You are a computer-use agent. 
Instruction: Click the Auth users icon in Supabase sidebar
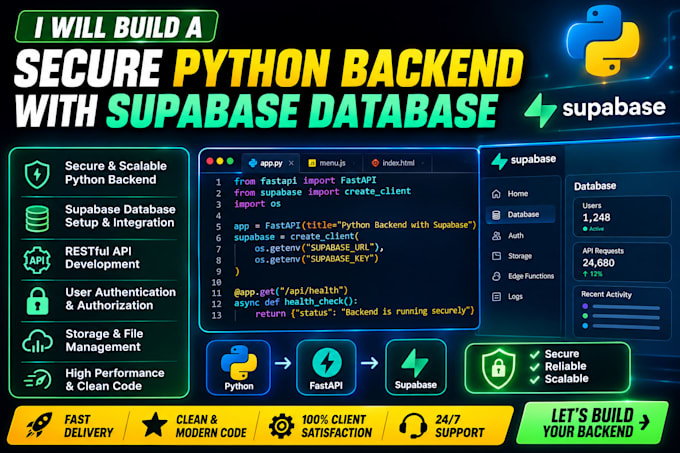click(496, 236)
